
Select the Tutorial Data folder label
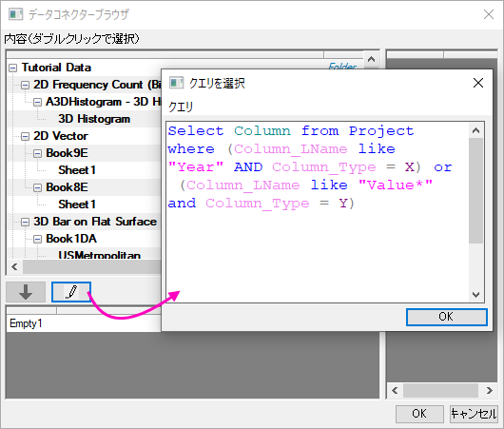(x=56, y=68)
